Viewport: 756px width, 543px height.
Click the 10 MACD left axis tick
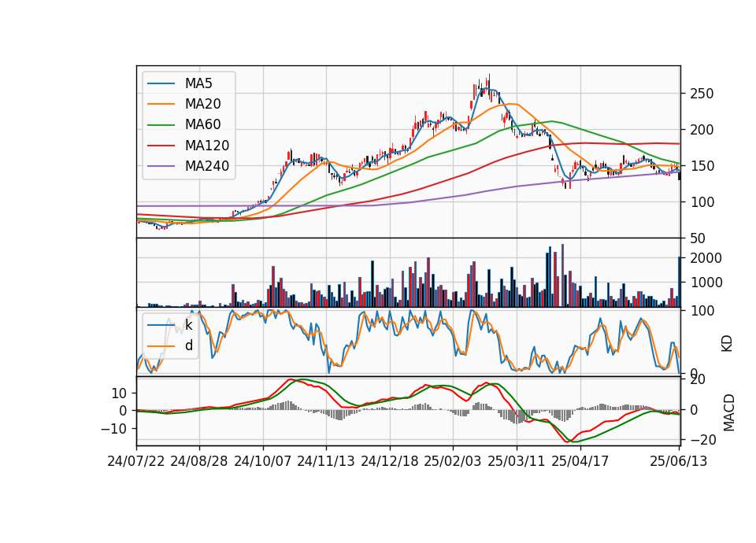tap(119, 393)
